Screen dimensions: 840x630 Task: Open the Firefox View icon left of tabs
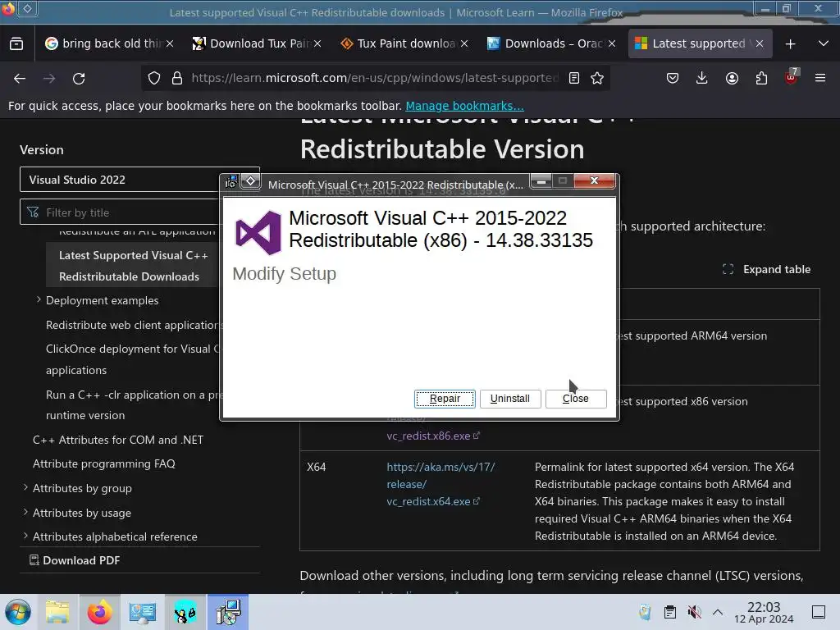coord(16,43)
